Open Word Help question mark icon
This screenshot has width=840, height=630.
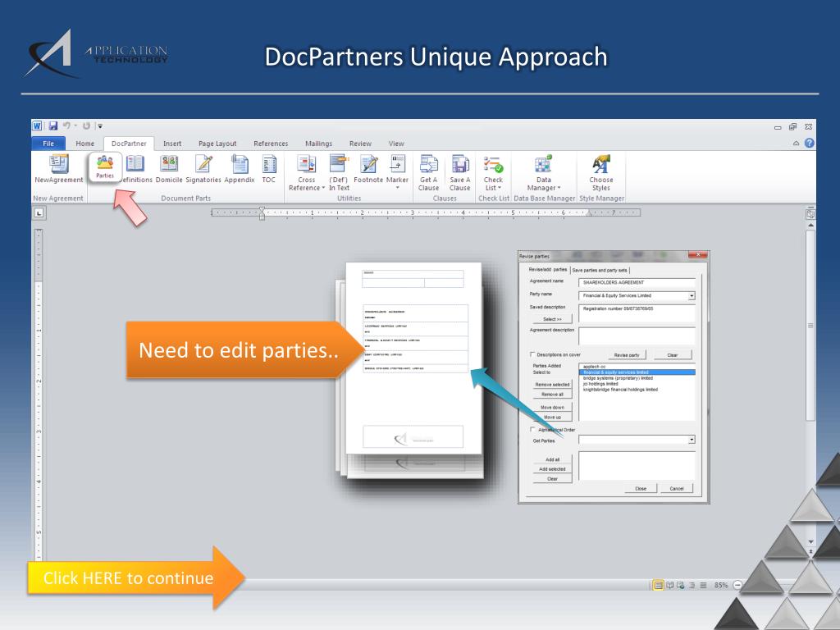tap(809, 143)
